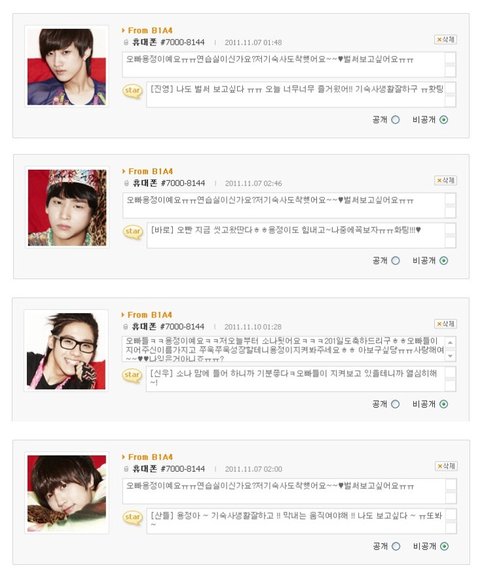Image resolution: width=480 pixels, height=576 pixels.
Task: Select 비공개 radio in the last message
Action: click(444, 546)
